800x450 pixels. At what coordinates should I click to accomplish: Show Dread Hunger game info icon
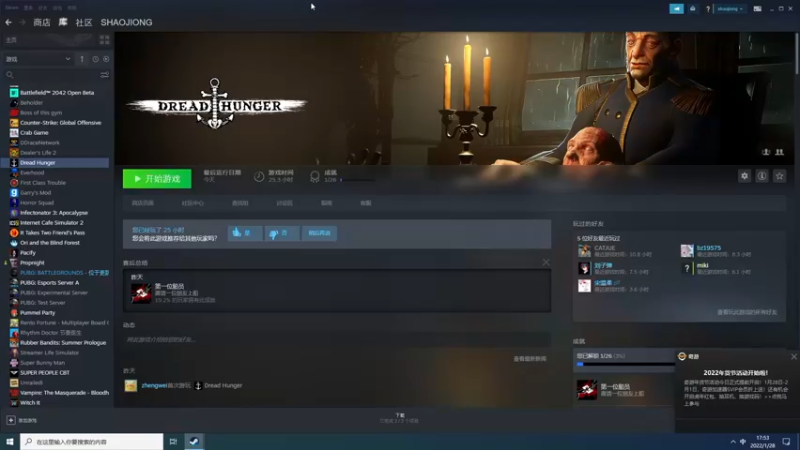point(762,176)
